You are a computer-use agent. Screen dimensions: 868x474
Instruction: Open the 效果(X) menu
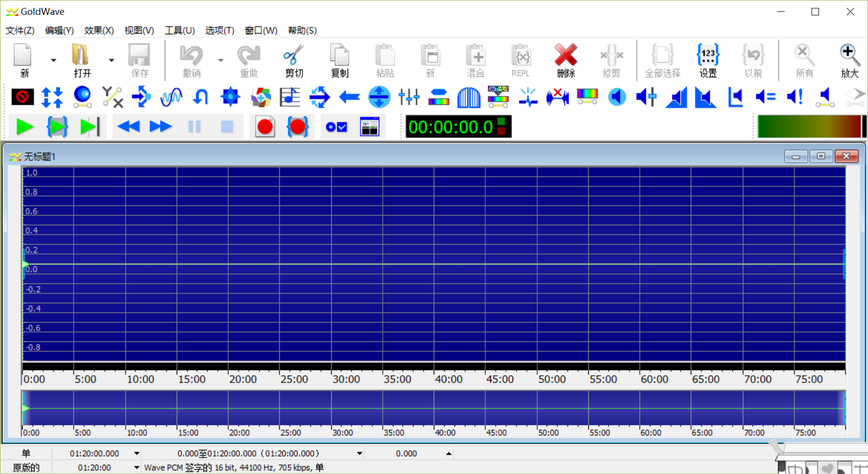point(99,31)
